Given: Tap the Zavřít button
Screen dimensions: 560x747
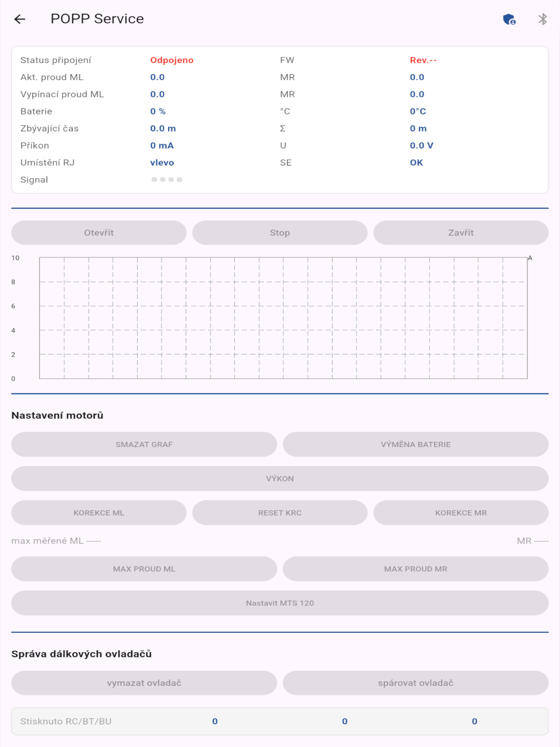Looking at the screenshot, I should [x=461, y=233].
